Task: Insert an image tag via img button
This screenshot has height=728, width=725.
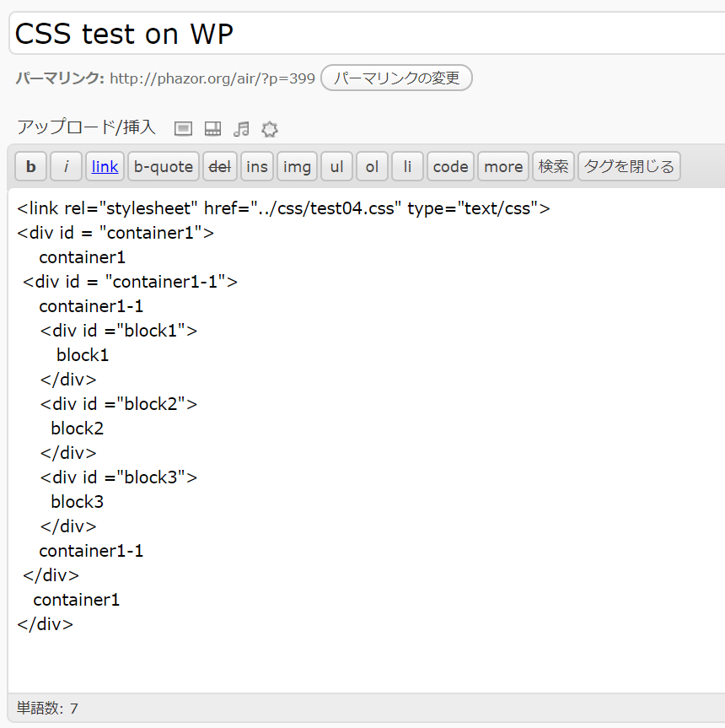Action: coord(297,166)
